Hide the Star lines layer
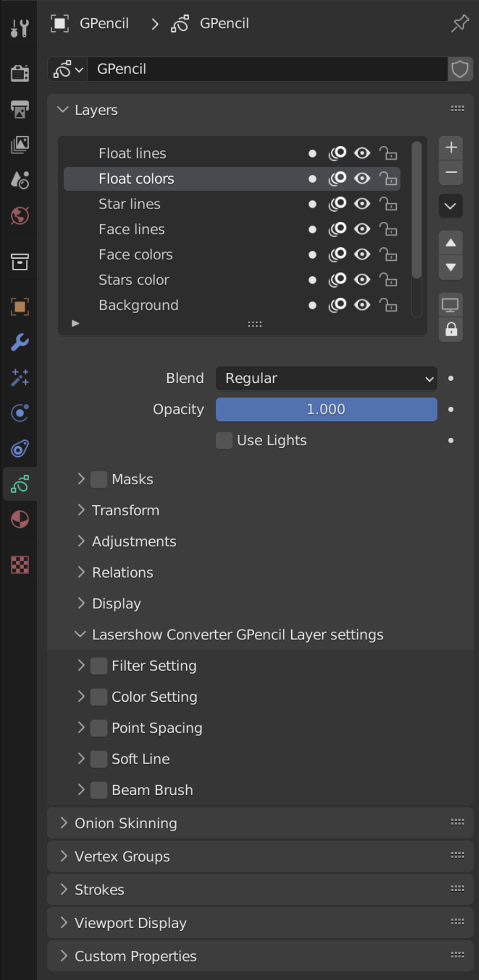 click(x=362, y=204)
